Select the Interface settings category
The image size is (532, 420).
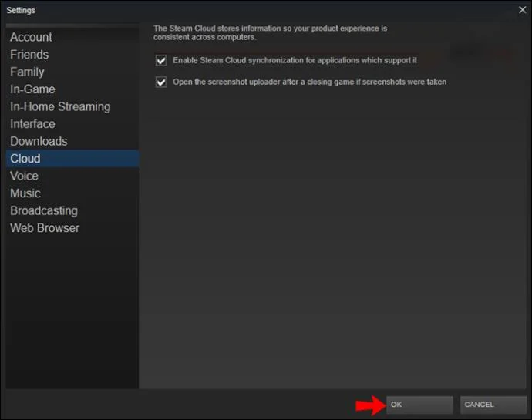(x=72, y=124)
